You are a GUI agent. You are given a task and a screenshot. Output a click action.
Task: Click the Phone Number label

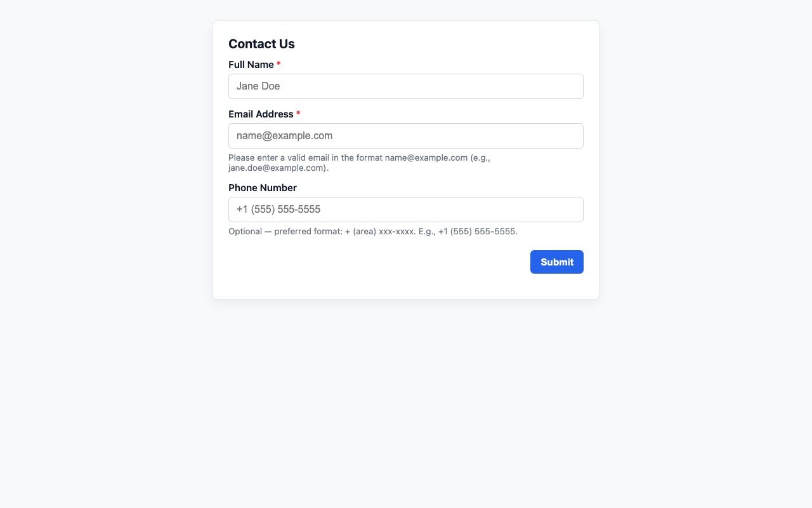[x=262, y=187]
